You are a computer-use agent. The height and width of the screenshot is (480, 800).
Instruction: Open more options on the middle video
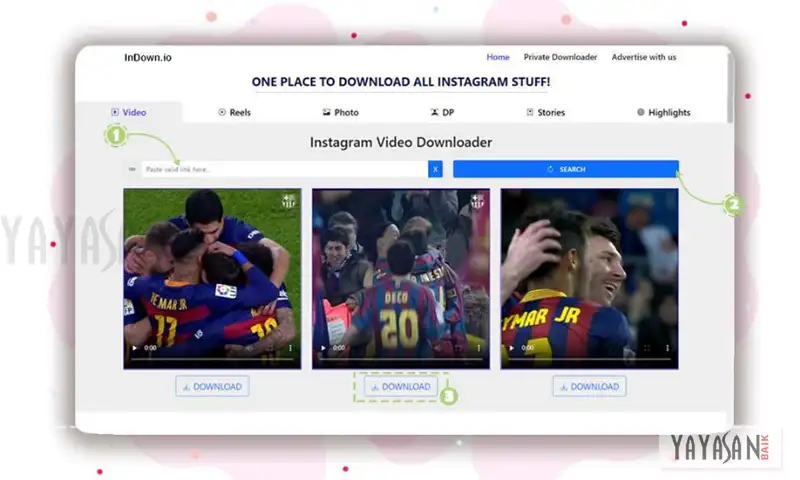(479, 348)
